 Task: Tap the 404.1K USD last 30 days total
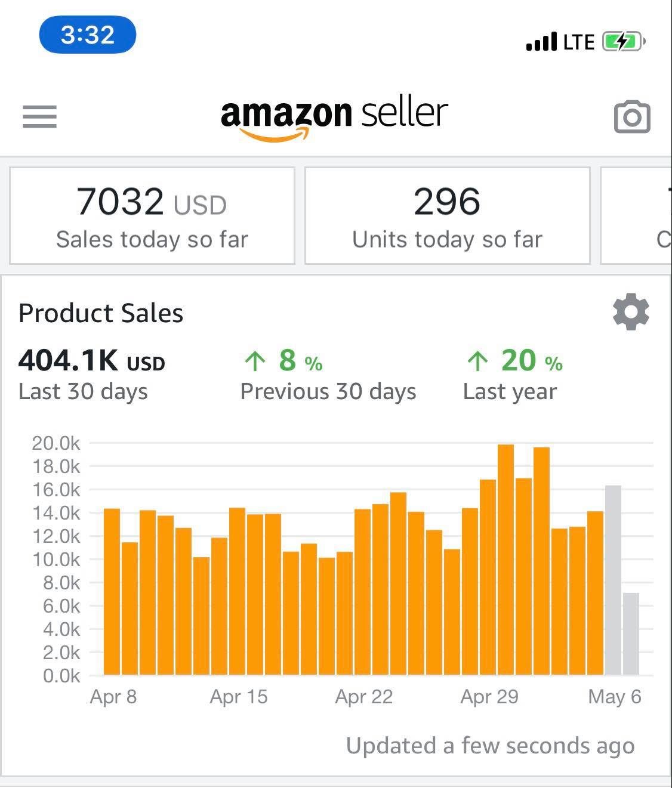pyautogui.click(x=91, y=361)
